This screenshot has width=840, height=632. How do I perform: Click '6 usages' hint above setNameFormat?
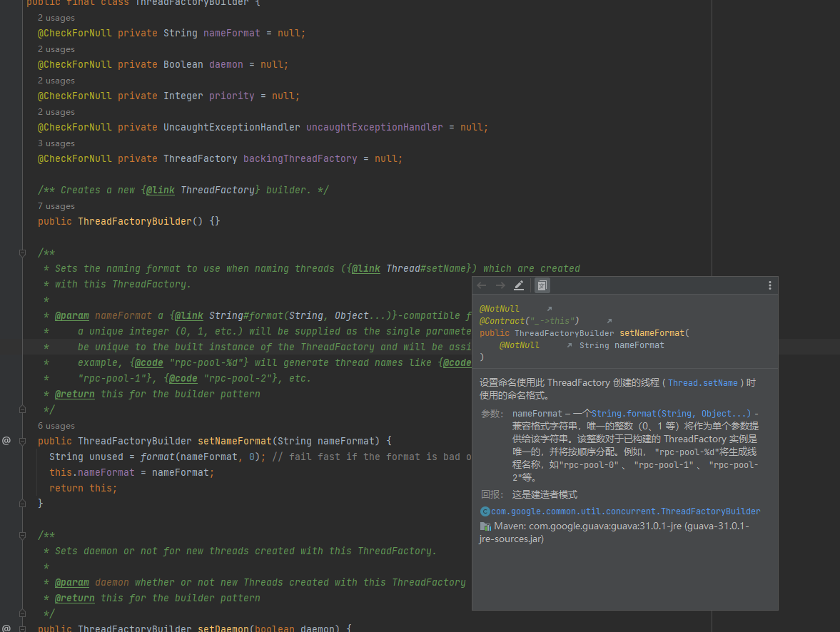click(x=56, y=426)
